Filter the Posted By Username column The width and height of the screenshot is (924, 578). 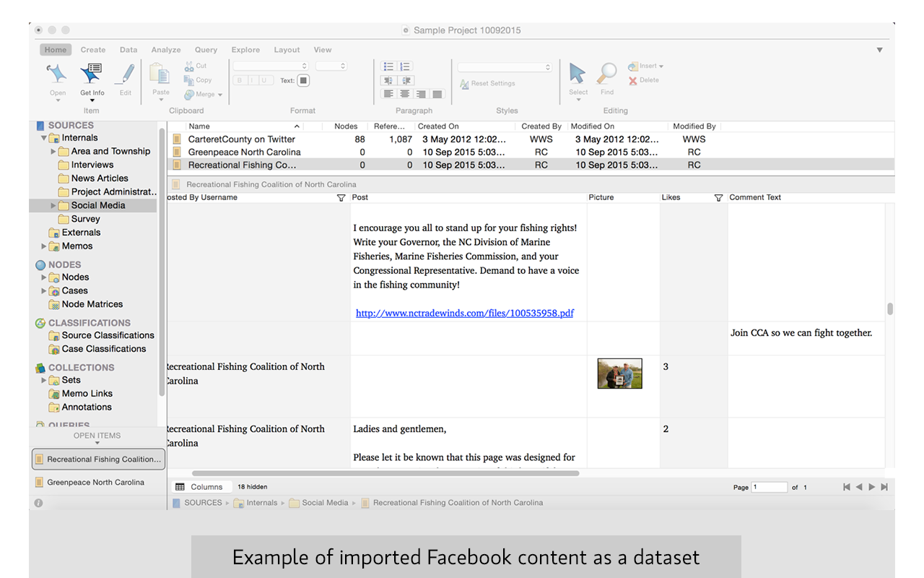point(341,198)
